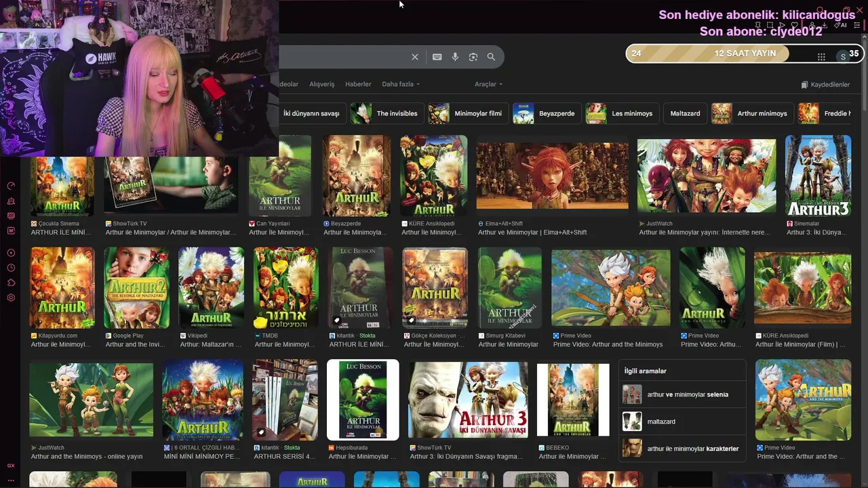Click the magnifier search submit icon
868x488 pixels.
click(491, 57)
